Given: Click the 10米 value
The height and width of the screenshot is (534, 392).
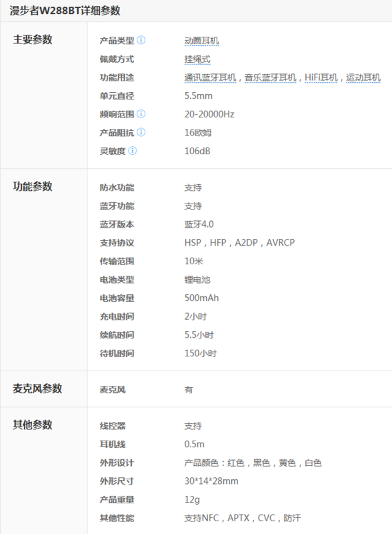Looking at the screenshot, I should [x=193, y=261].
